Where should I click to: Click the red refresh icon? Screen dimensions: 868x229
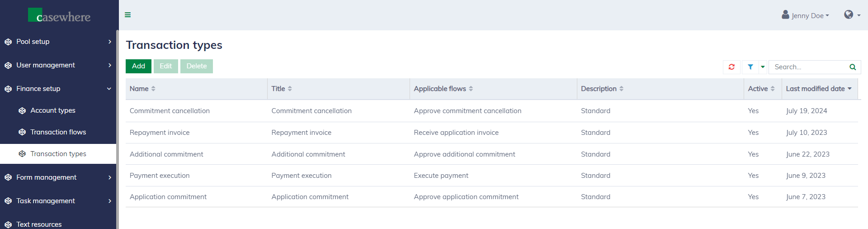pos(731,67)
